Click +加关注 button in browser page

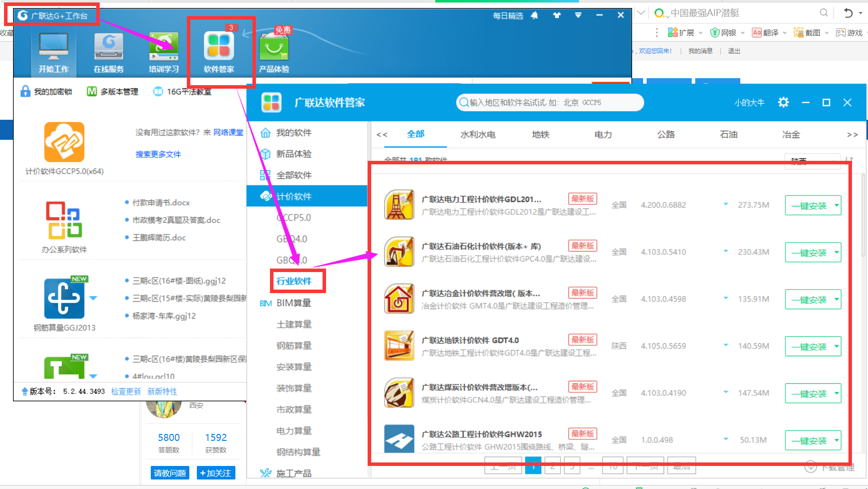216,473
